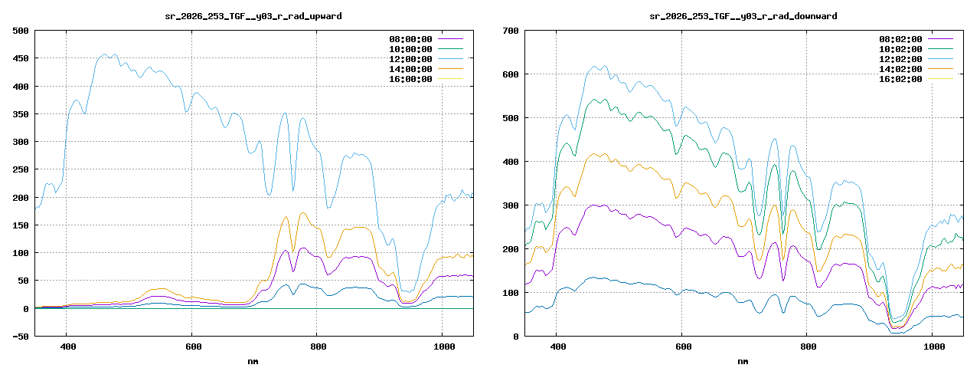The width and height of the screenshot is (980, 368).
Task: Click orange line sample next to 16:02:00
Action: (940, 78)
